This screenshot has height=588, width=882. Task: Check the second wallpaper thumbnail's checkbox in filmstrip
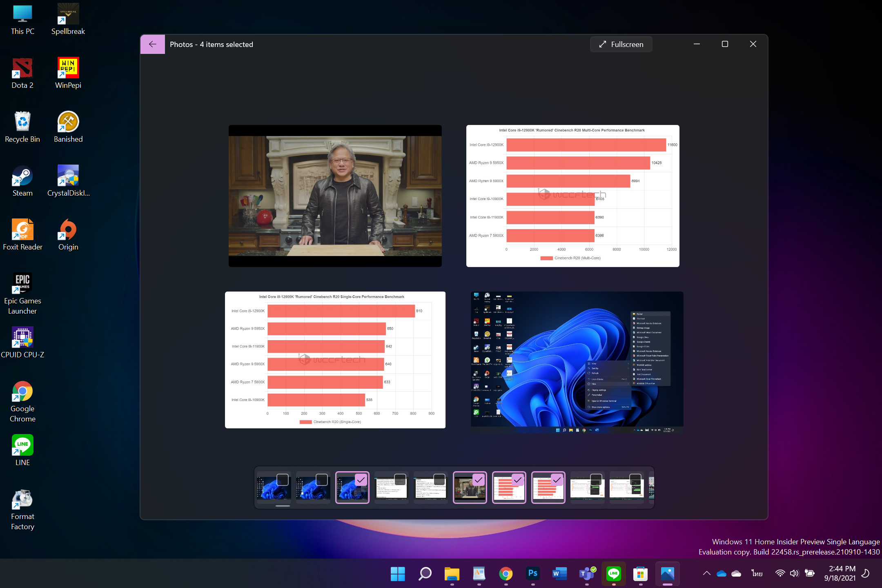[322, 479]
